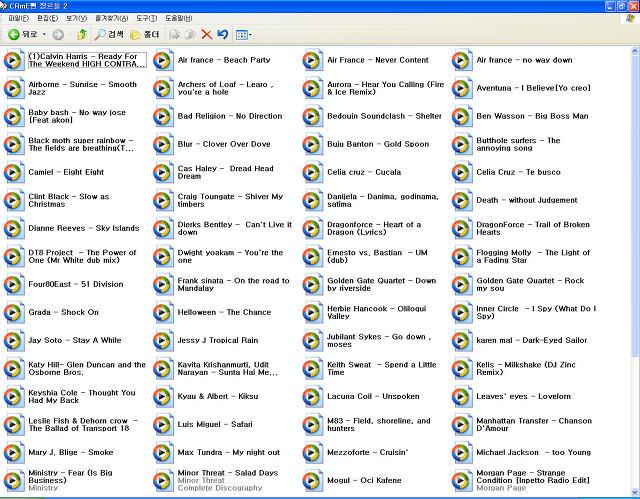This screenshot has width=640, height=499.
Task: Select media icon for Jay Soto - Stay A While
Action: [x=13, y=341]
